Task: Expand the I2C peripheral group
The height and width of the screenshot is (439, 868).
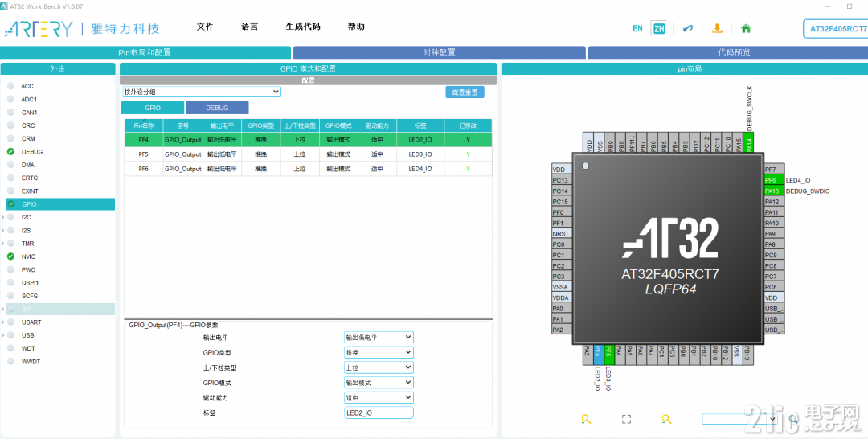Action: tap(2, 217)
